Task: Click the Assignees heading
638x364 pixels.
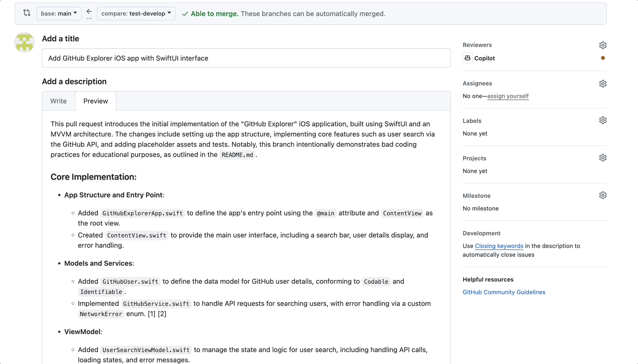Action: tap(477, 83)
